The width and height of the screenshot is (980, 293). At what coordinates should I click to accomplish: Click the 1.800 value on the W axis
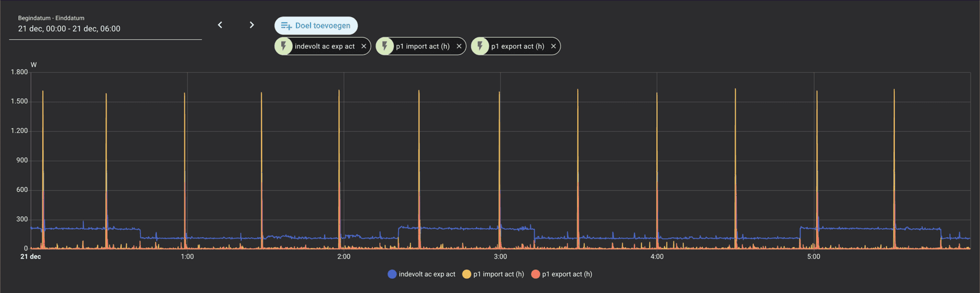coord(19,72)
